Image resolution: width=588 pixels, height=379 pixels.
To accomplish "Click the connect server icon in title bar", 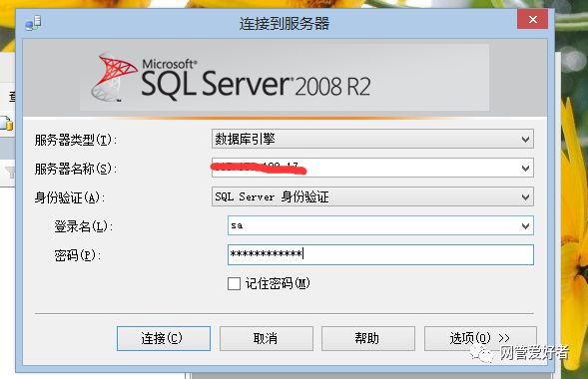I will point(33,23).
